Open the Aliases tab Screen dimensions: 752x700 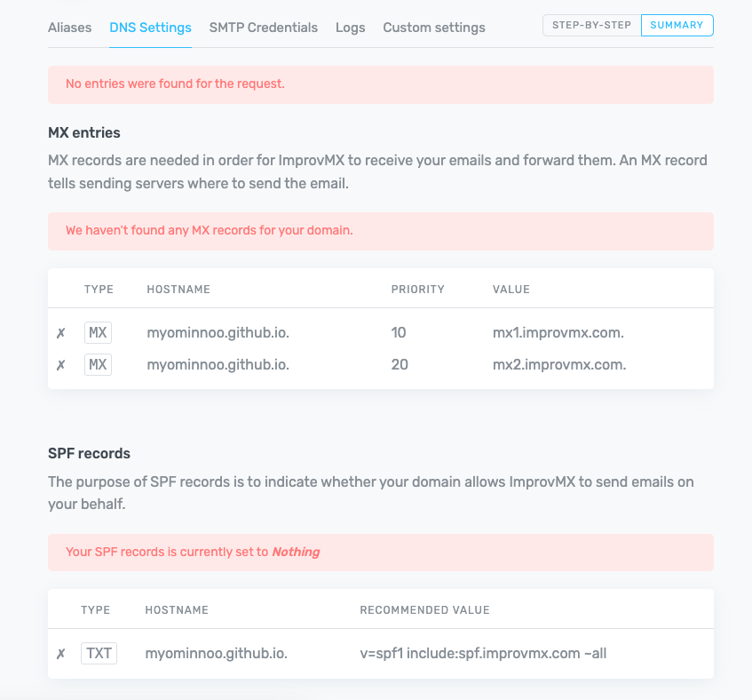69,28
